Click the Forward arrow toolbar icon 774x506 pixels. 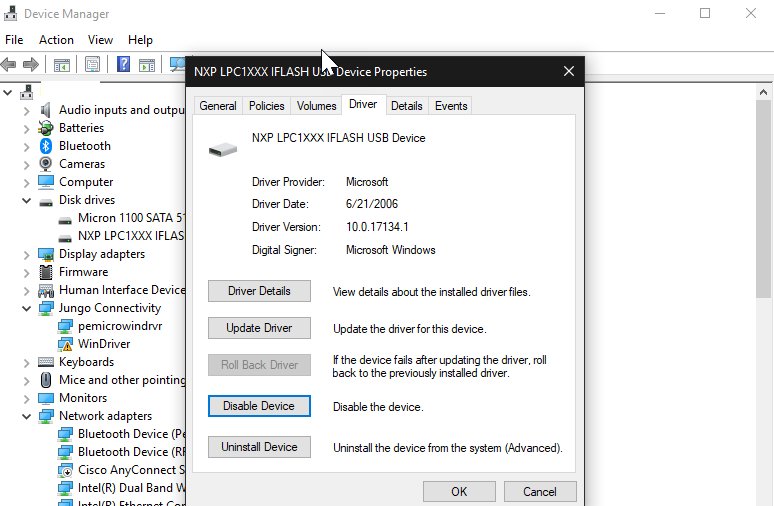pyautogui.click(x=31, y=64)
